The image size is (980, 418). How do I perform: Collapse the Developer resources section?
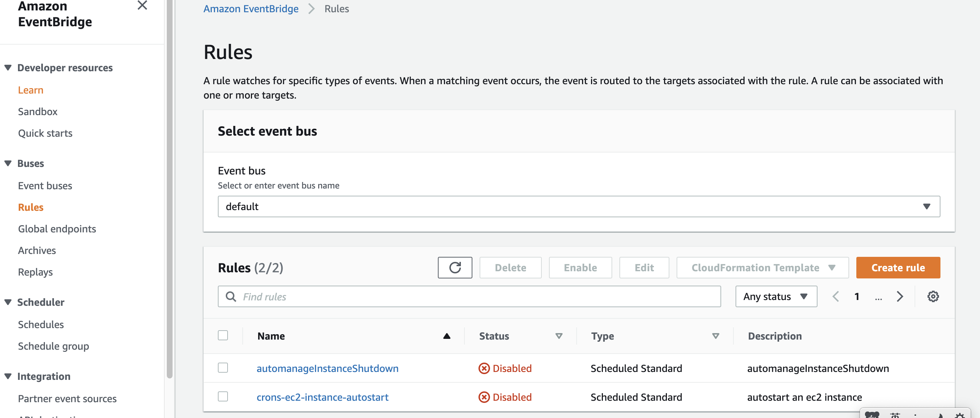[x=8, y=68]
